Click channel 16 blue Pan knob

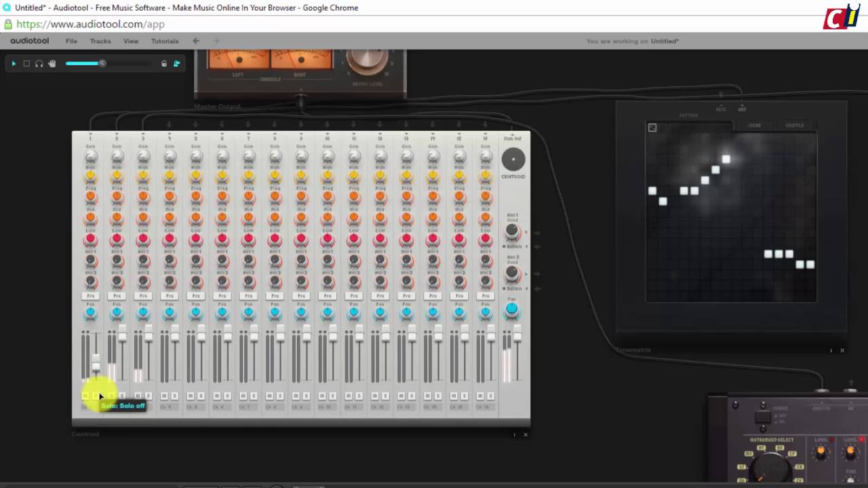[x=486, y=312]
